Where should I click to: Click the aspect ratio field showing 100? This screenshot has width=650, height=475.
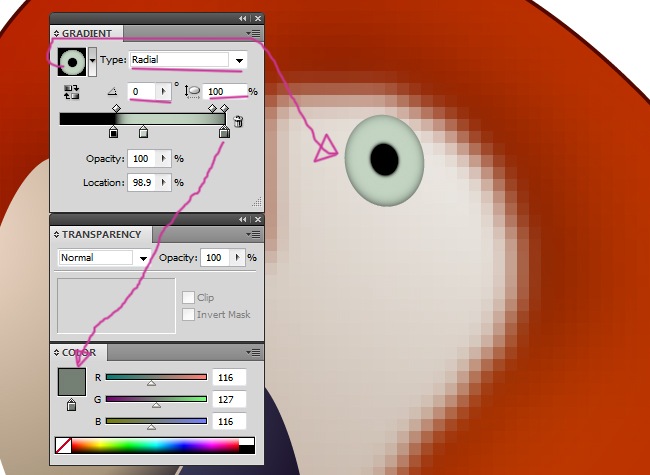(x=224, y=92)
